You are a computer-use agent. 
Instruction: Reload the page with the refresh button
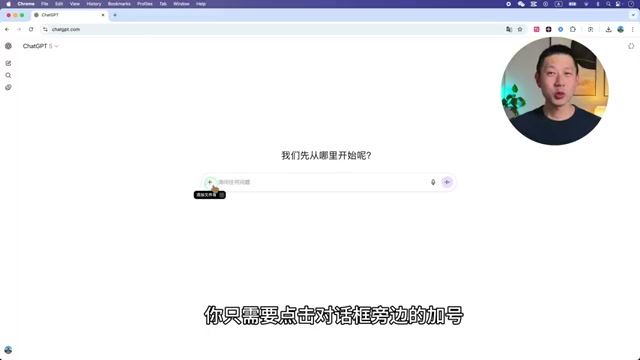31,29
